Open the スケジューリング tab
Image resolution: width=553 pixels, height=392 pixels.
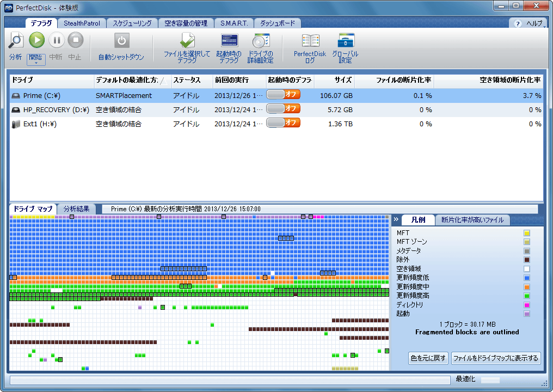(x=132, y=23)
